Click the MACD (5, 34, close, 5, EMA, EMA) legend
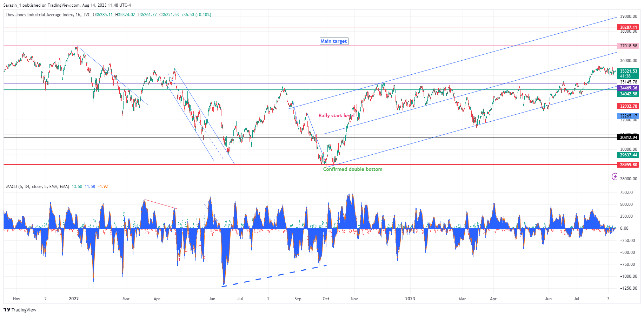Screen dimensions: 644x316 click(x=38, y=187)
